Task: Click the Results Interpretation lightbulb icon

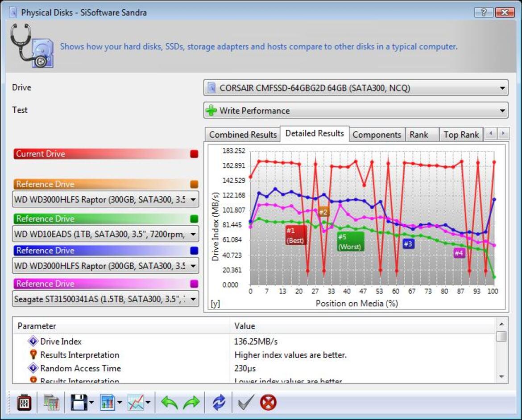Action: point(33,354)
